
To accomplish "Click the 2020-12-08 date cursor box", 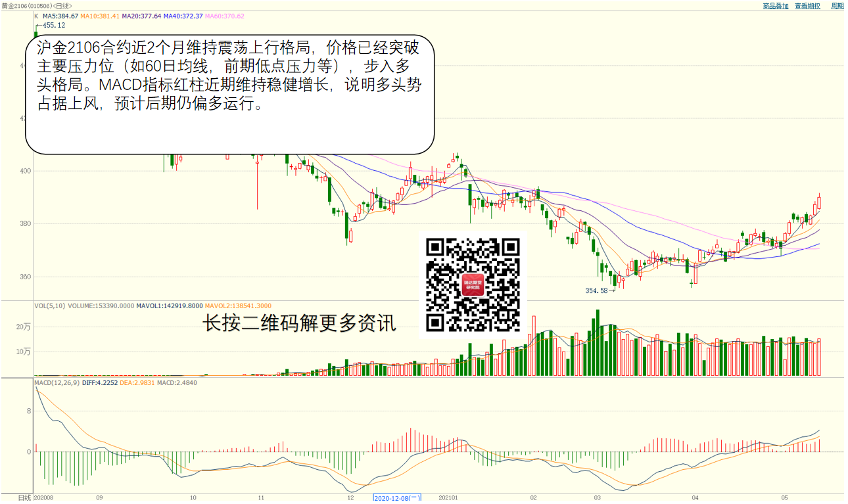I will pos(397,498).
